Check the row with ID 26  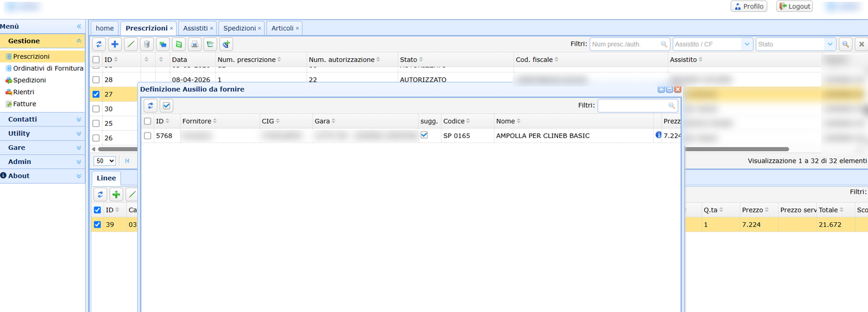[x=96, y=138]
